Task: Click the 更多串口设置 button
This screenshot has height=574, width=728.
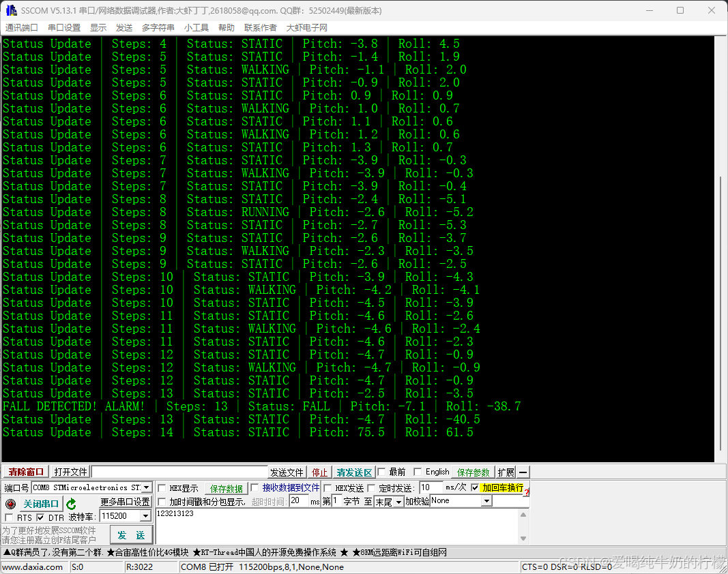Action: click(125, 502)
